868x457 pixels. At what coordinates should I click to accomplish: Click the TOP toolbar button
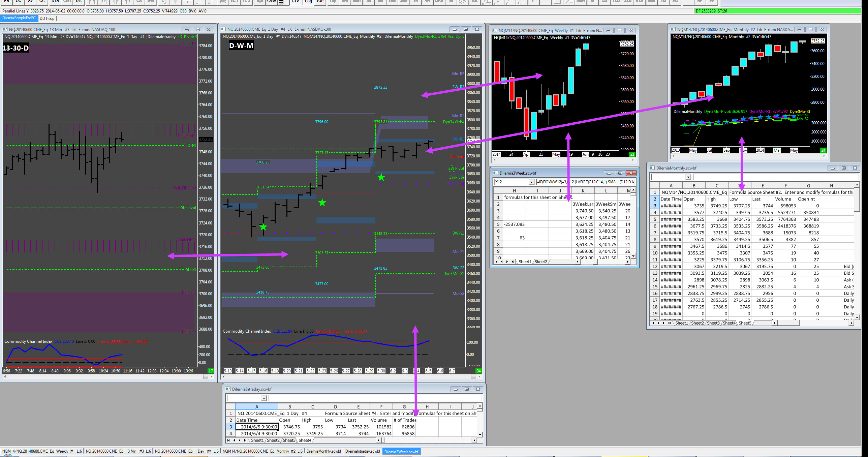click(x=320, y=2)
